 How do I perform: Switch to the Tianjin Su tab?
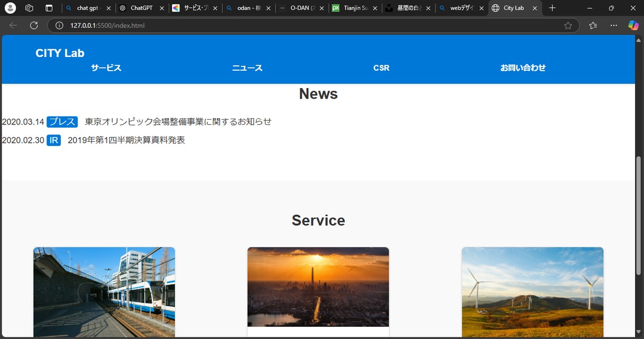tap(355, 8)
